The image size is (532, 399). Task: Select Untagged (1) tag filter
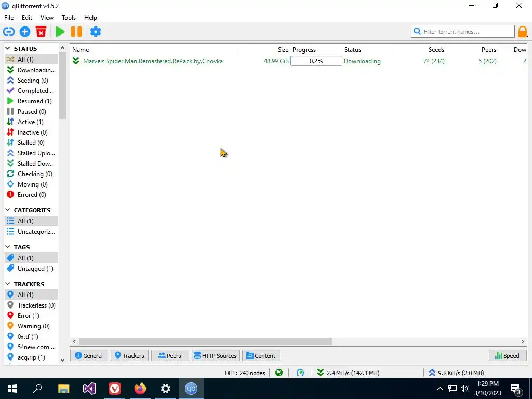(32, 269)
